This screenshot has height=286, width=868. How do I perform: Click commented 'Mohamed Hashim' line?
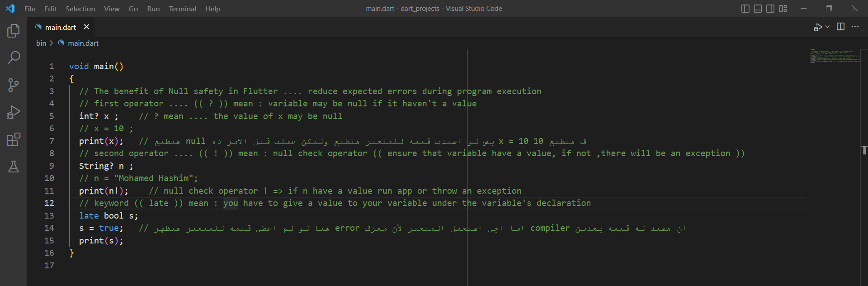click(x=138, y=178)
